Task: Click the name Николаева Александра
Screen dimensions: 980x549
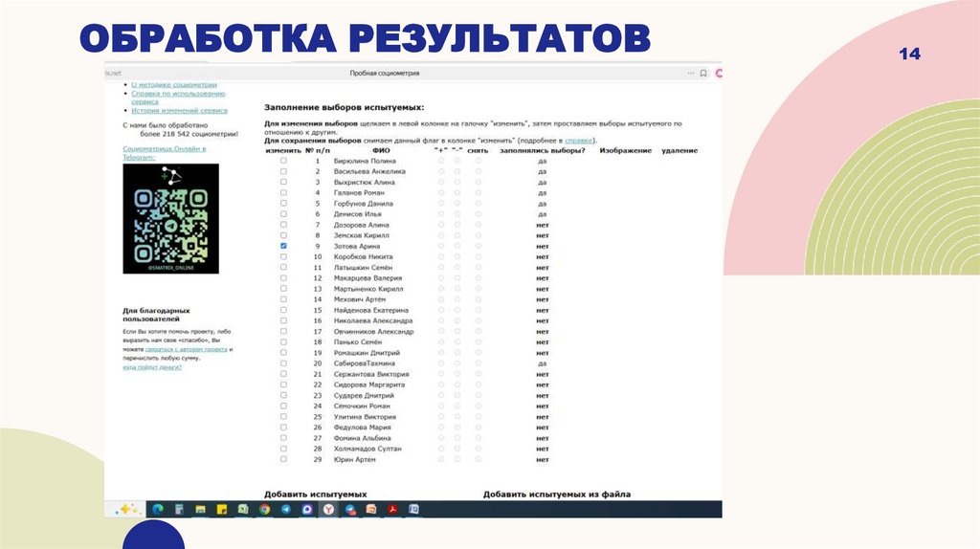Action: 373,320
